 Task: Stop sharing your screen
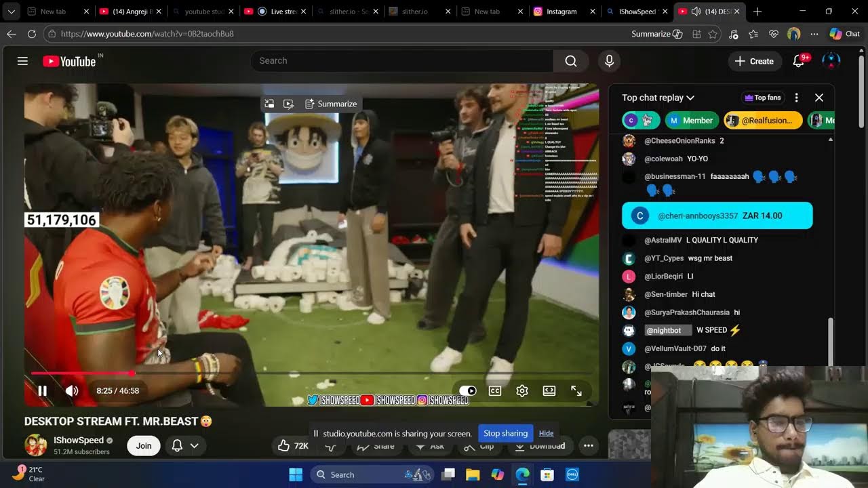click(505, 433)
